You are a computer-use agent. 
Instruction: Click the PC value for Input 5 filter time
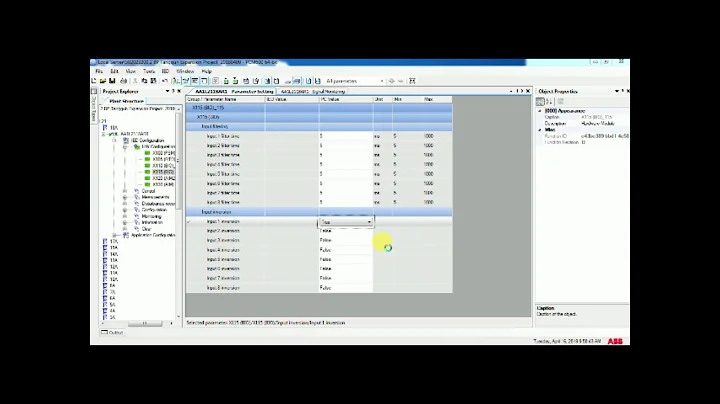click(345, 174)
